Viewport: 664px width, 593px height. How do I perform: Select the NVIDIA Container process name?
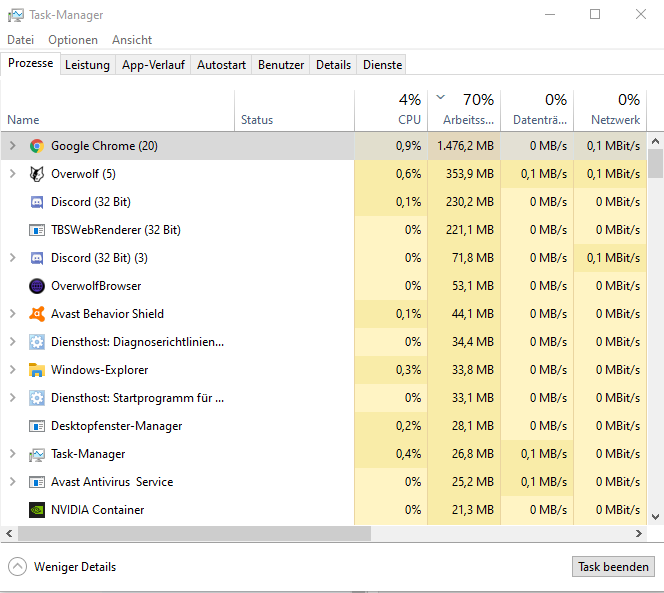click(97, 510)
